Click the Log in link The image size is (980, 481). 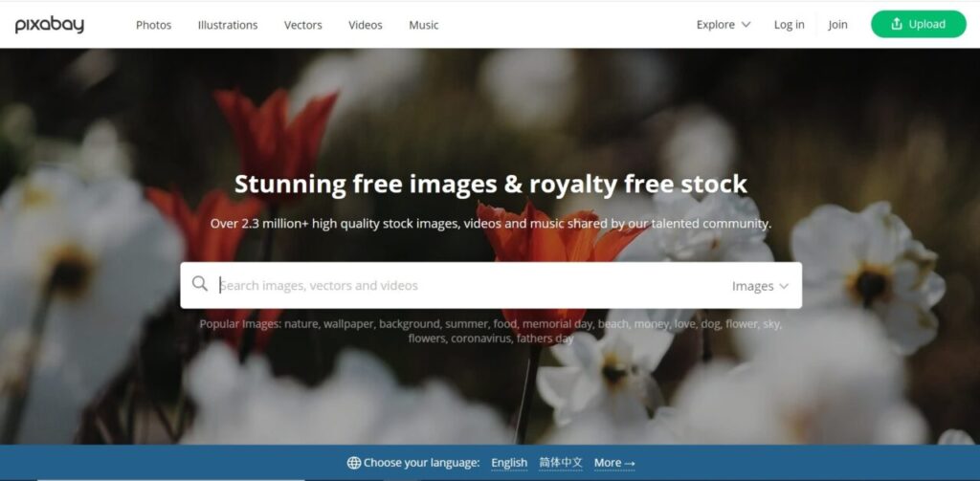pyautogui.click(x=790, y=24)
